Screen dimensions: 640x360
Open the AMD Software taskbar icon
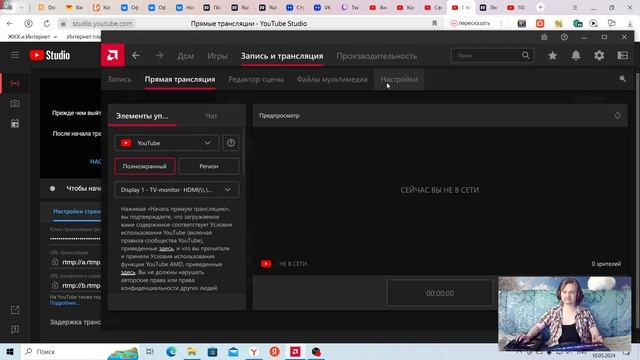pyautogui.click(x=295, y=351)
